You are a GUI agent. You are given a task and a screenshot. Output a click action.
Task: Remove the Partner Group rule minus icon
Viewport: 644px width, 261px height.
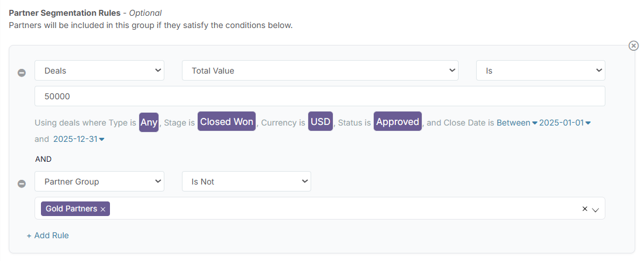22,184
